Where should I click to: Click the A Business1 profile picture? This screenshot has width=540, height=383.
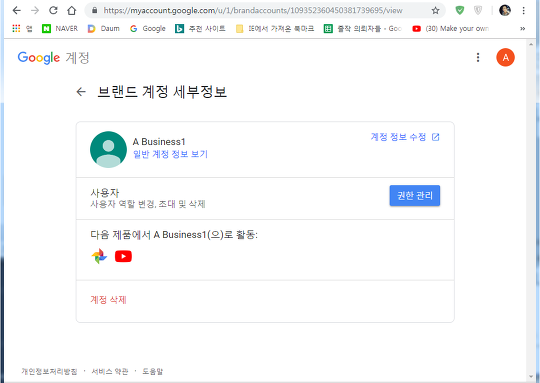click(x=108, y=149)
